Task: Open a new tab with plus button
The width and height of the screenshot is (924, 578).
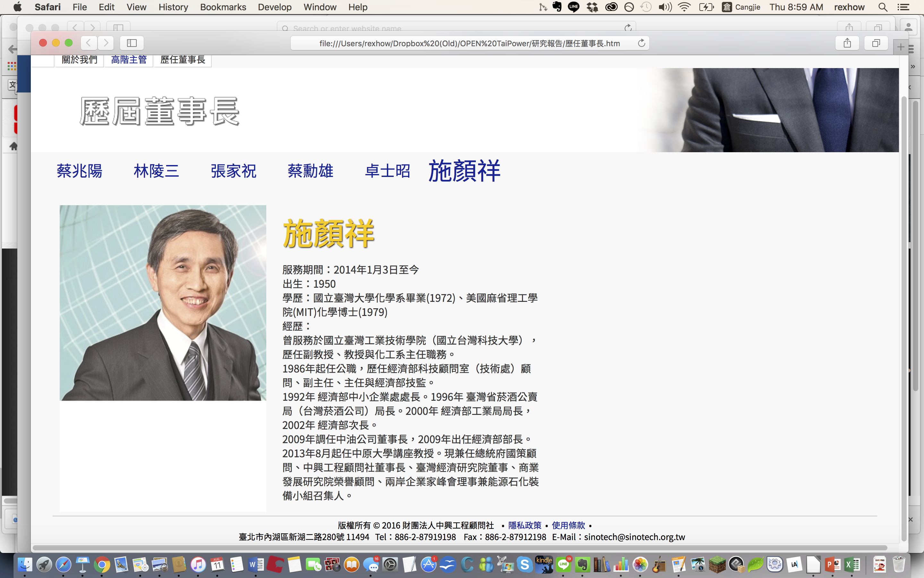Action: click(901, 47)
